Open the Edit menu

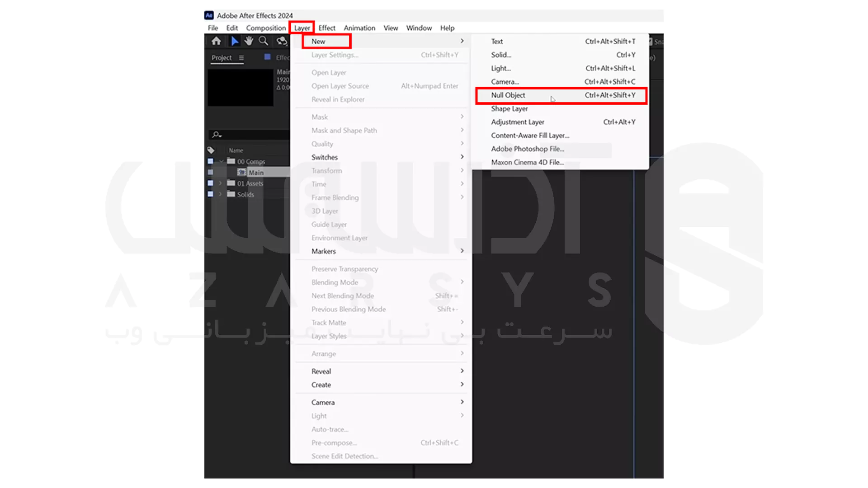(x=232, y=28)
